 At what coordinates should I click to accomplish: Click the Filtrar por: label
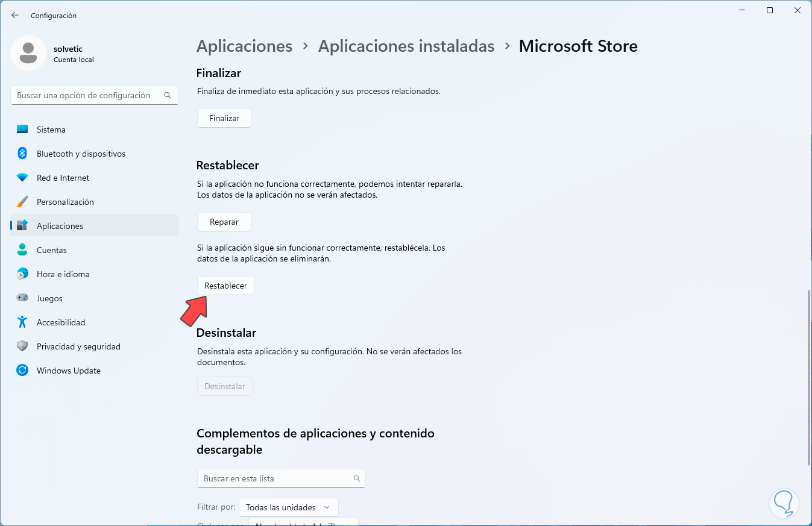coord(216,507)
